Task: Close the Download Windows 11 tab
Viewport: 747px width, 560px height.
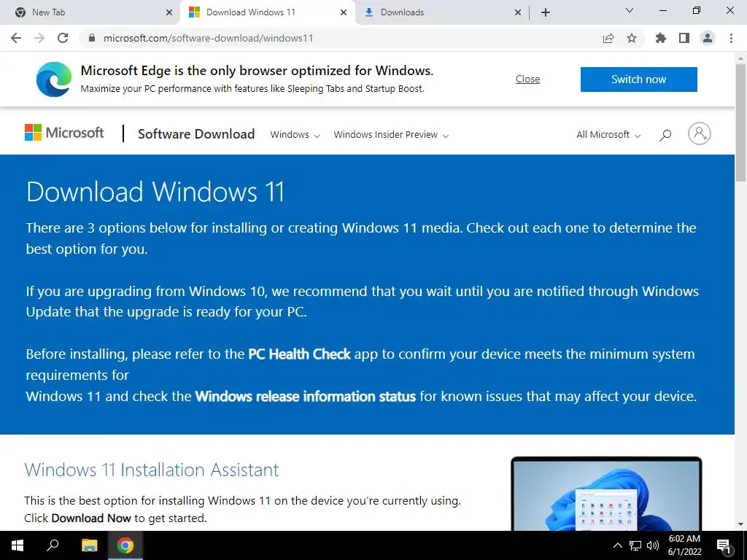Action: coord(344,12)
